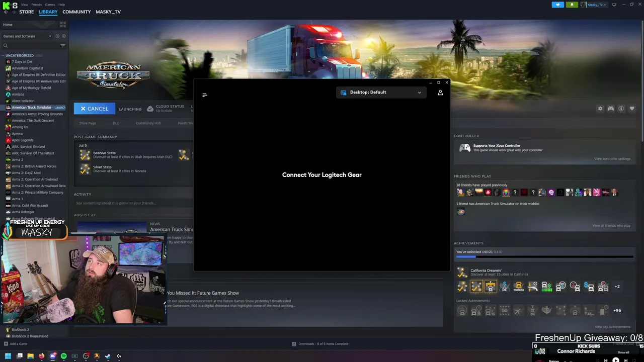This screenshot has height=362, width=644.
Task: View all friends who play link
Action: (x=611, y=226)
